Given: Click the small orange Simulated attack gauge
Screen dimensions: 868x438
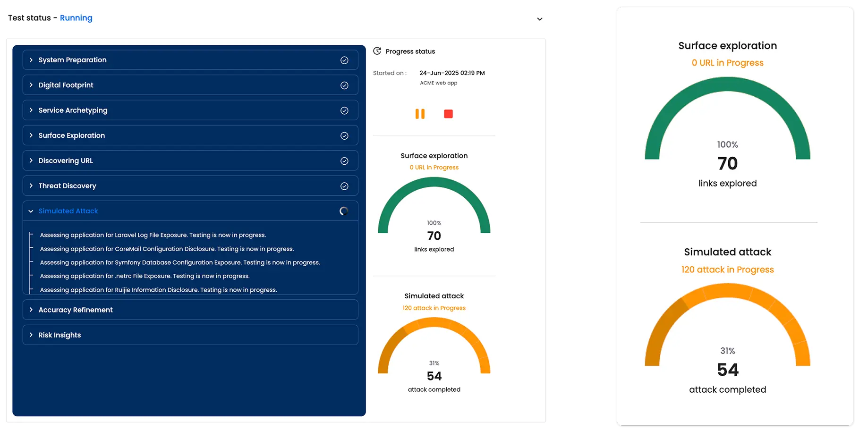Looking at the screenshot, I should (434, 347).
